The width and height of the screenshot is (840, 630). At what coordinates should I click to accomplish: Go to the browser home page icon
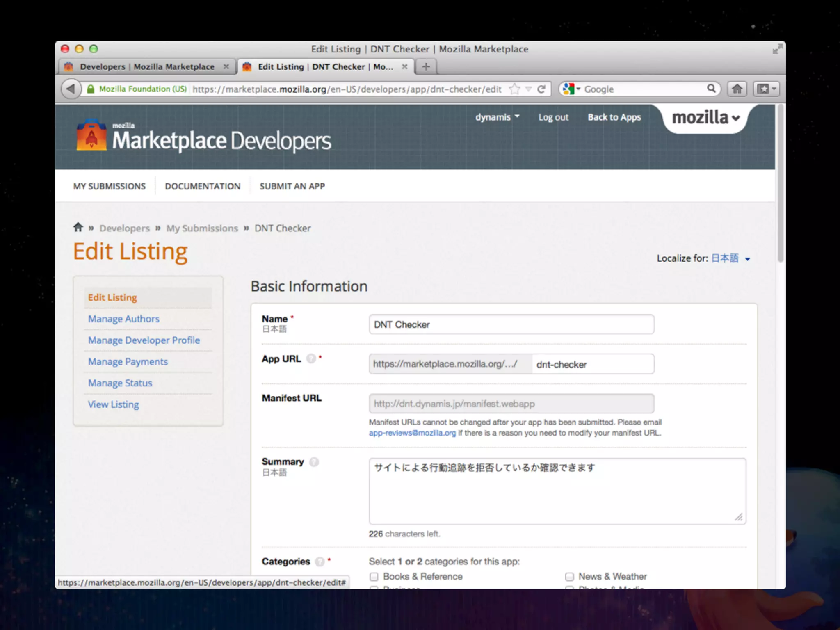[x=737, y=89]
